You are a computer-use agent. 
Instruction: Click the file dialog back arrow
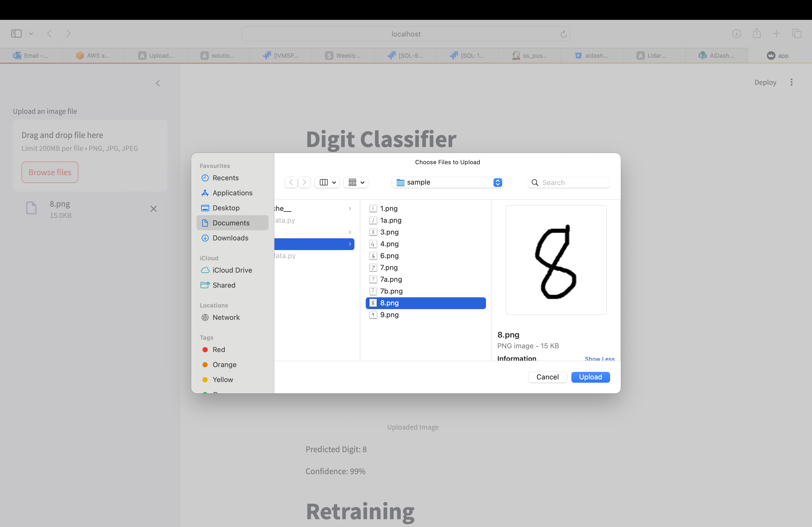point(291,182)
